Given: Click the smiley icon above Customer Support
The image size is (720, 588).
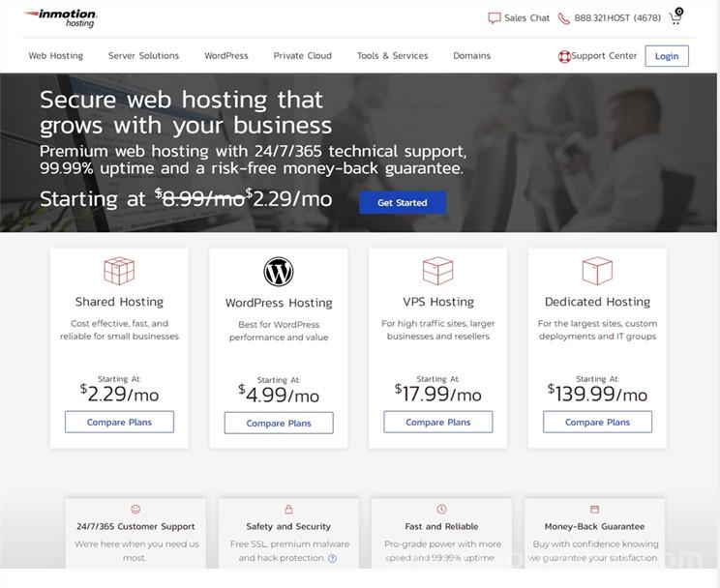Looking at the screenshot, I should pos(135,509).
